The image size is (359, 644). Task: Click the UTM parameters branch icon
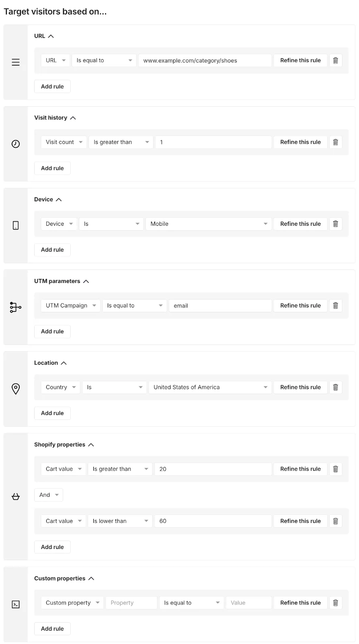16,307
